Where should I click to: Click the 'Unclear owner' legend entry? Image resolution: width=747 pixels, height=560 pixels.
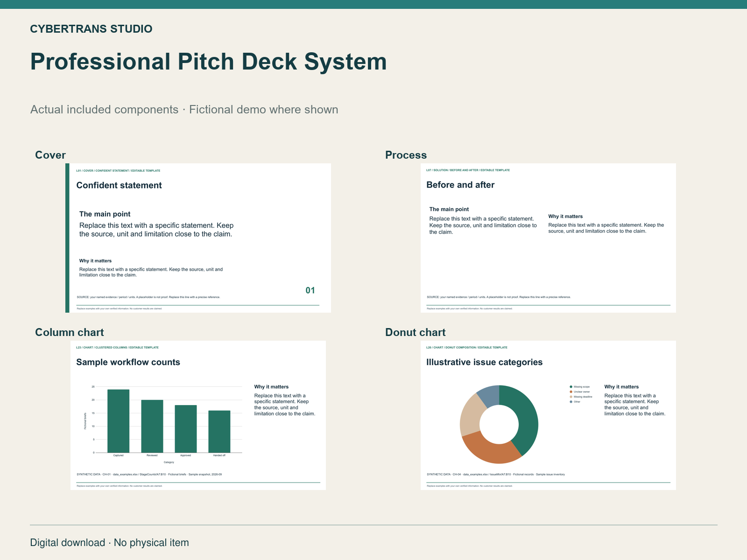(580, 392)
